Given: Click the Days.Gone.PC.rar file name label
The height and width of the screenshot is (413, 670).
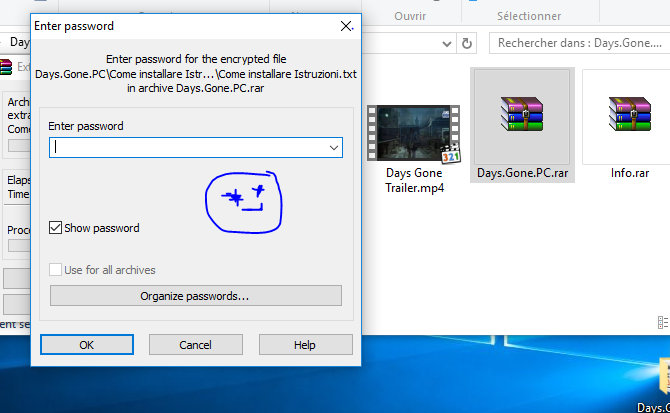Looking at the screenshot, I should tap(523, 173).
